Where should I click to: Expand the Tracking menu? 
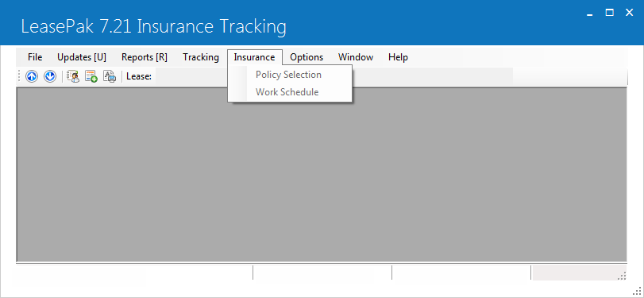coord(201,57)
